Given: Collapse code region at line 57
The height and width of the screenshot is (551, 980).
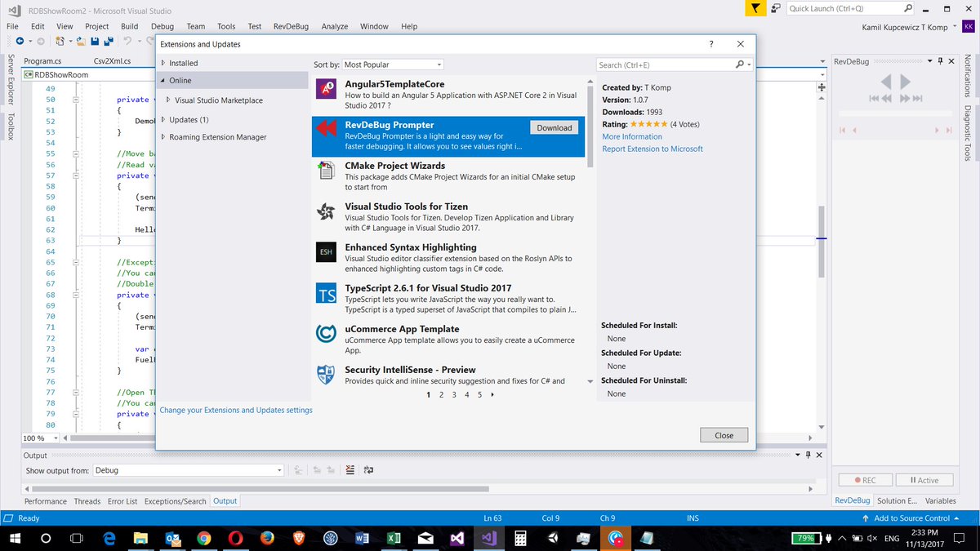Looking at the screenshot, I should point(76,176).
